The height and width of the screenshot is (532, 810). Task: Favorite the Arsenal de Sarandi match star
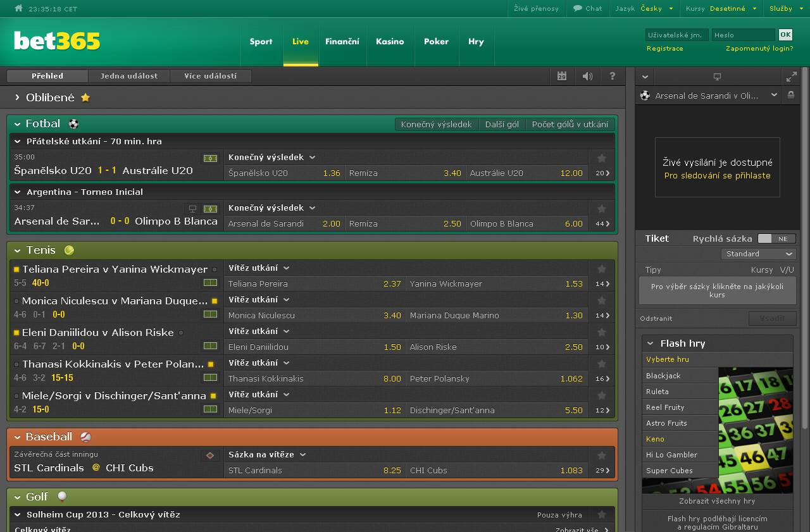tap(602, 208)
